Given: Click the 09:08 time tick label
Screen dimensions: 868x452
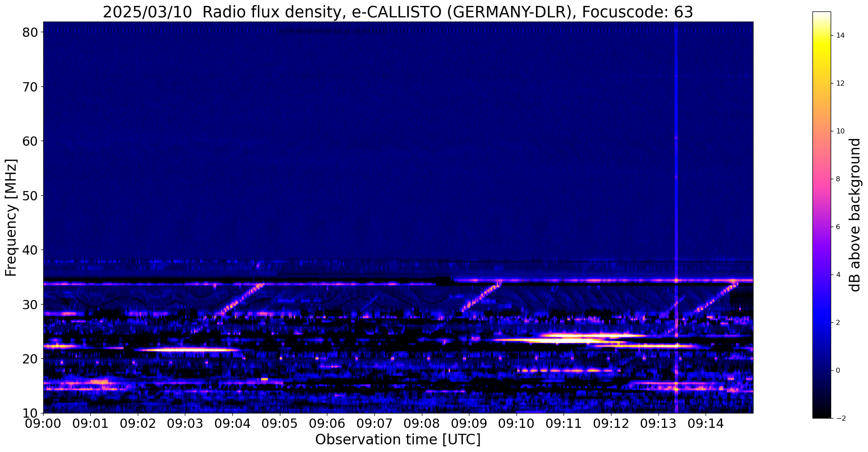Looking at the screenshot, I should point(421,423).
